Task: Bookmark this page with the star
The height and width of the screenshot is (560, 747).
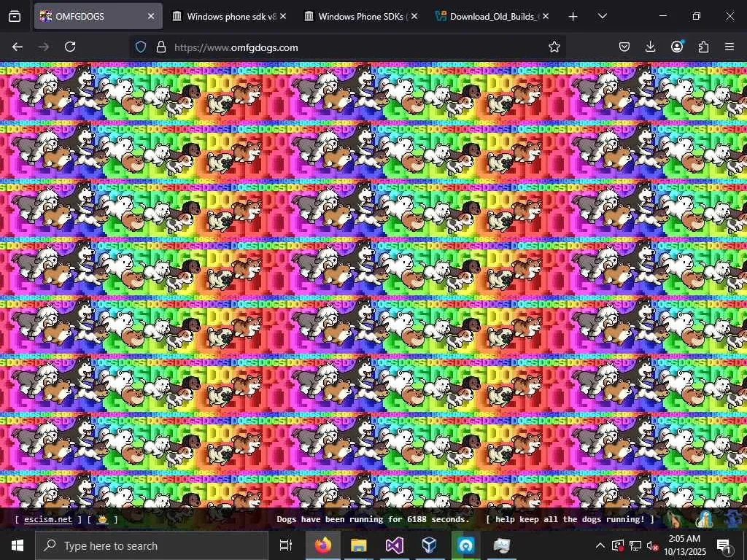Action: point(554,47)
